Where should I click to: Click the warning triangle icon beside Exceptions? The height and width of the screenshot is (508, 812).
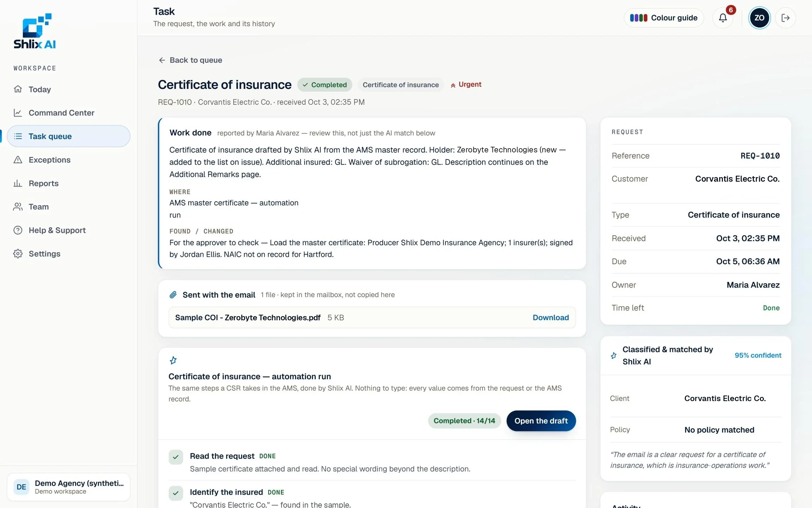[18, 160]
